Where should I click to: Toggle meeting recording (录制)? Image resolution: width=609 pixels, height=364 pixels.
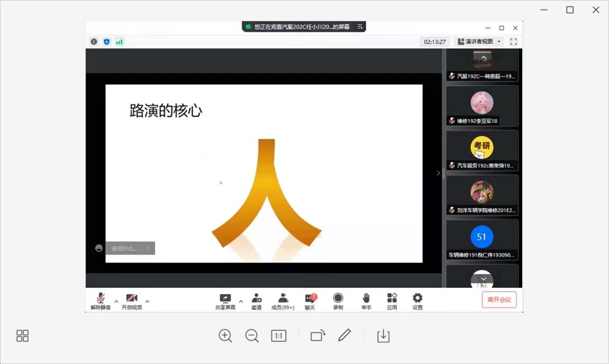pos(338,301)
